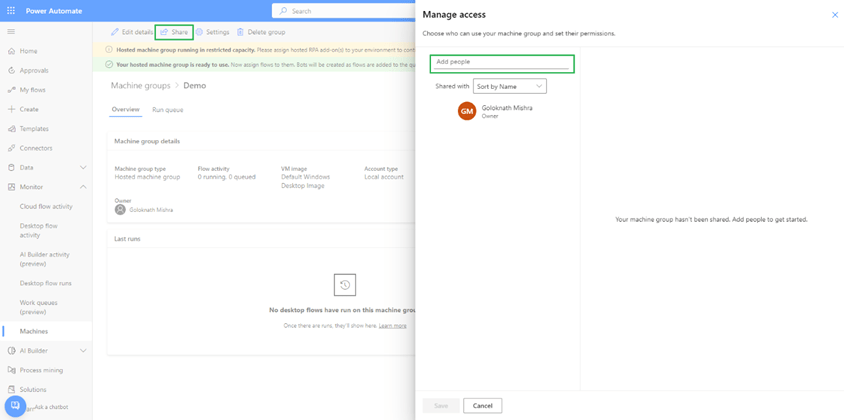
Task: Switch to the Run queue tab
Action: (167, 110)
